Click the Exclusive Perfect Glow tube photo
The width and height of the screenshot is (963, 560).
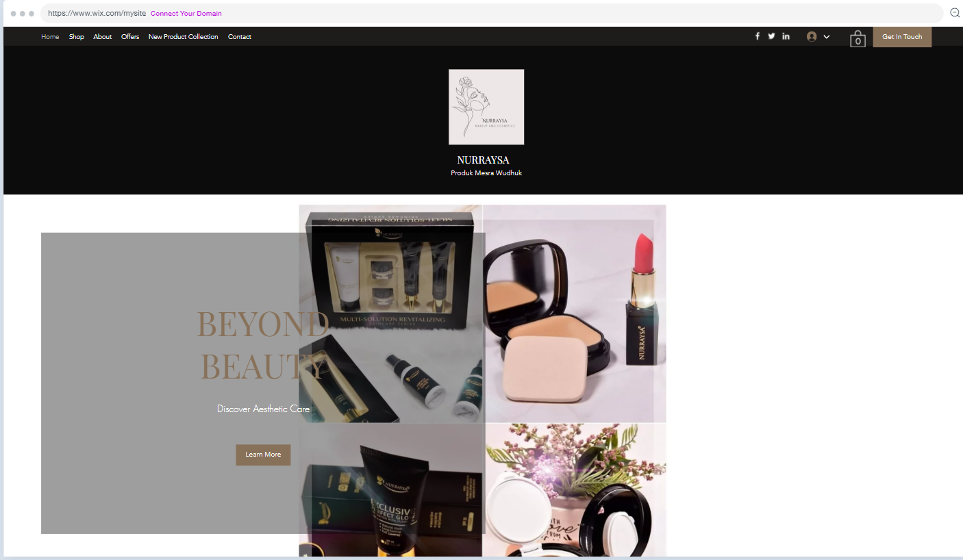(390, 490)
